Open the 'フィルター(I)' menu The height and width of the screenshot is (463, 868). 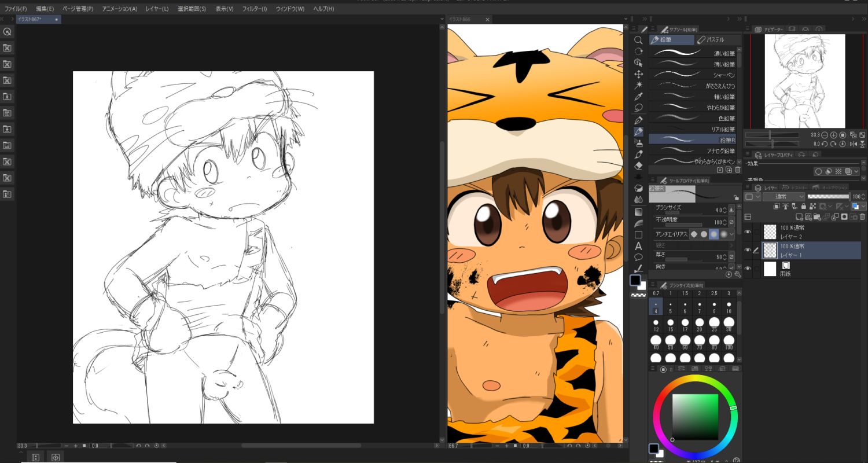[x=255, y=9]
